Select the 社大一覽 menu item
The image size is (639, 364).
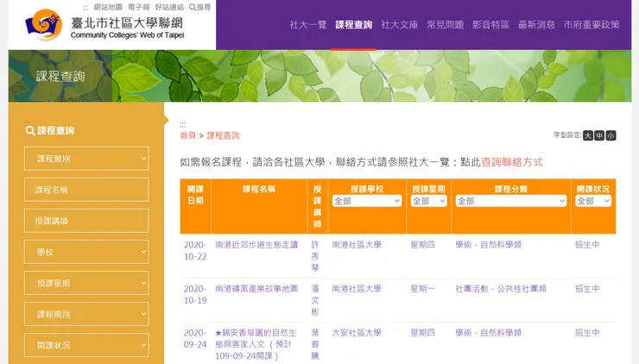point(308,25)
